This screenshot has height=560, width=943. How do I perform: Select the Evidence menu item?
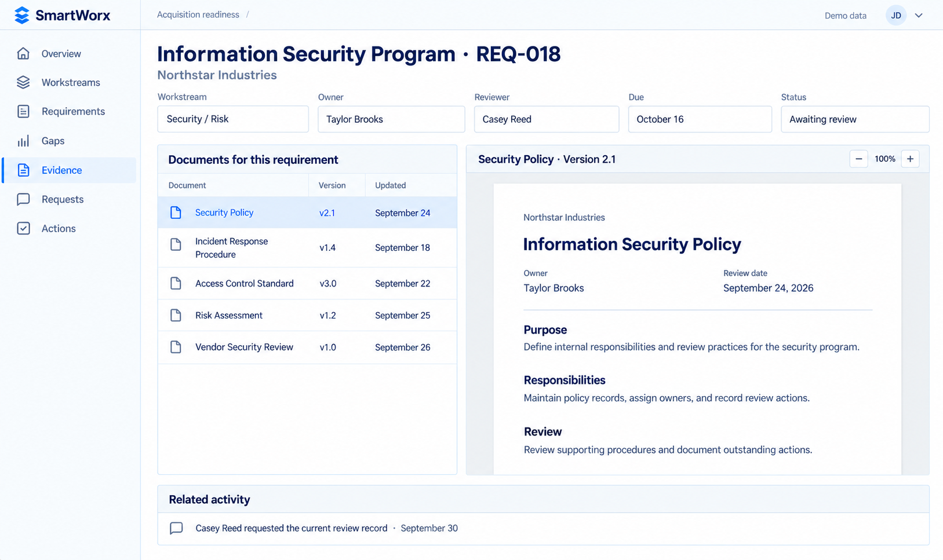click(70, 170)
